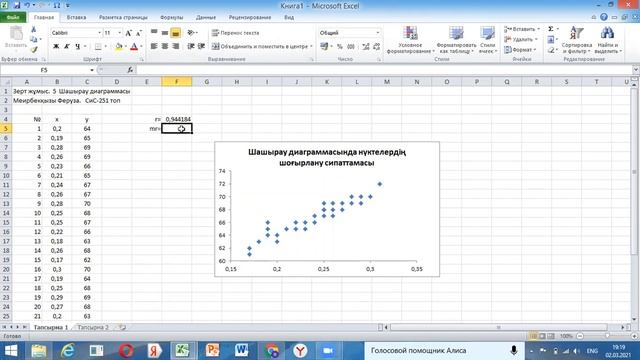The width and height of the screenshot is (640, 360).
Task: Apply thousands separator number format
Action: 351,47
